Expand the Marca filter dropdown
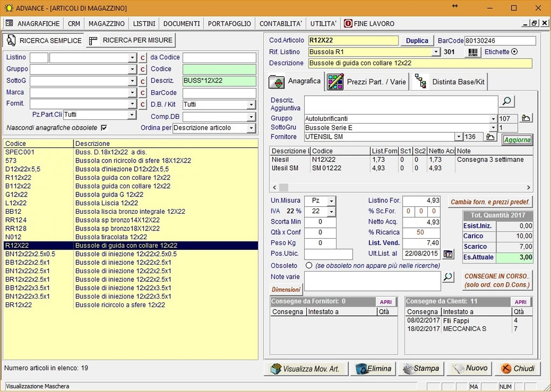551x392 pixels. [x=132, y=93]
